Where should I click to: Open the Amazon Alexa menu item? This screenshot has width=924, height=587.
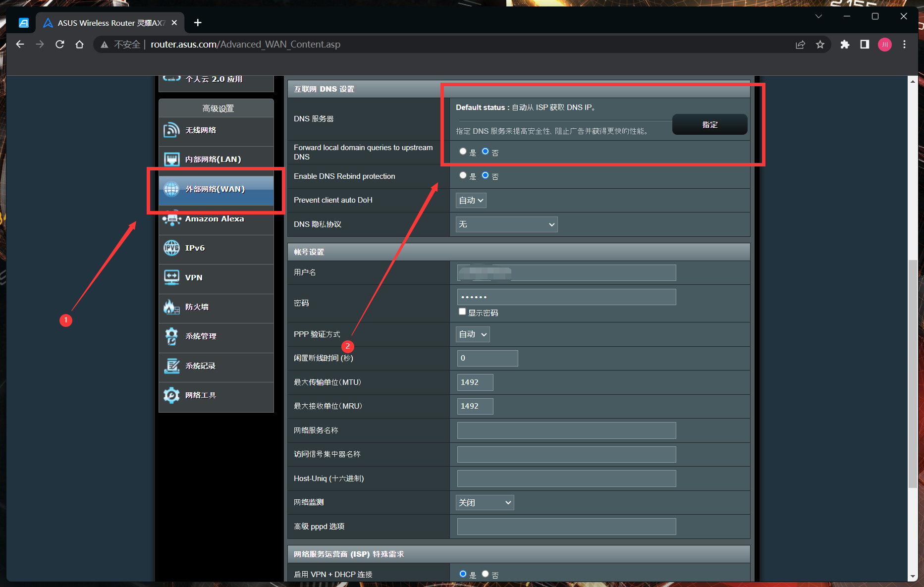216,218
